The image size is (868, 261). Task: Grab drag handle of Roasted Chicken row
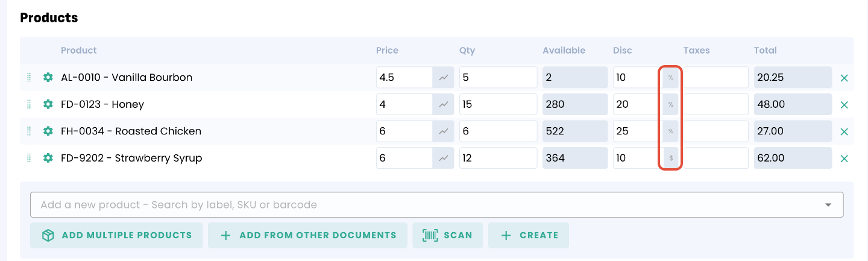pyautogui.click(x=29, y=131)
